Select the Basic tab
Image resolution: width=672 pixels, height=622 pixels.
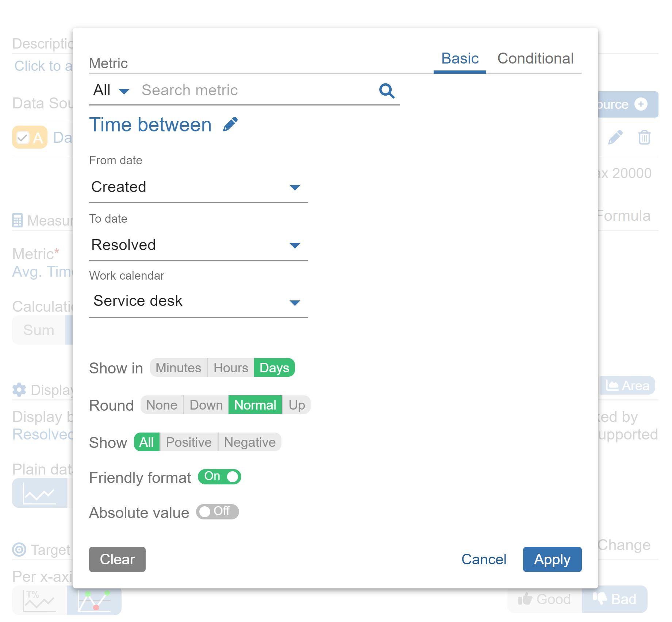(459, 58)
